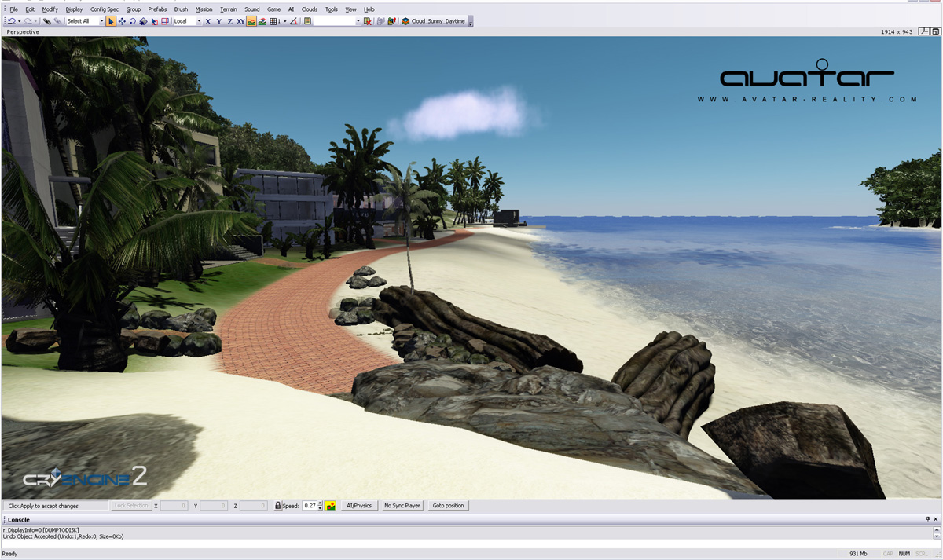Open the Prefabs menu
Image resolution: width=943 pixels, height=560 pixels.
click(157, 9)
